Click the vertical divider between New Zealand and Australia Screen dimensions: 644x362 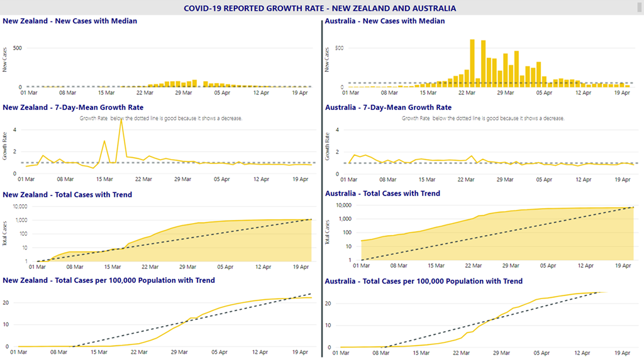click(x=322, y=189)
